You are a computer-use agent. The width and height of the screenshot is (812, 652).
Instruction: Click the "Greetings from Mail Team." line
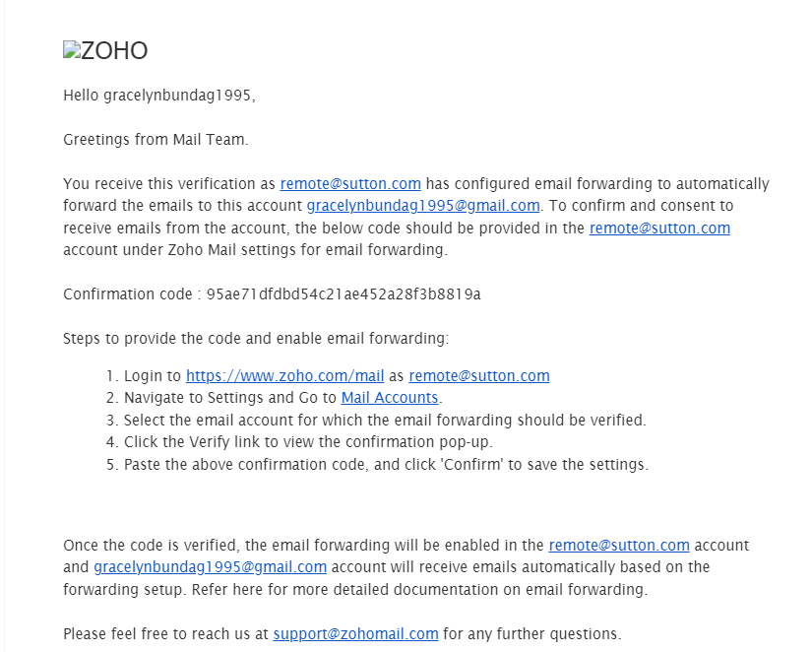[x=156, y=140]
